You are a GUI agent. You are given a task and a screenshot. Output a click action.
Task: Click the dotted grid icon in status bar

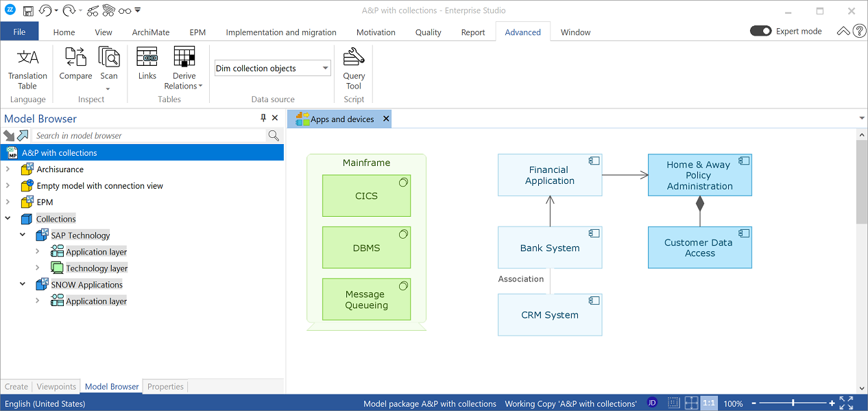pos(674,403)
